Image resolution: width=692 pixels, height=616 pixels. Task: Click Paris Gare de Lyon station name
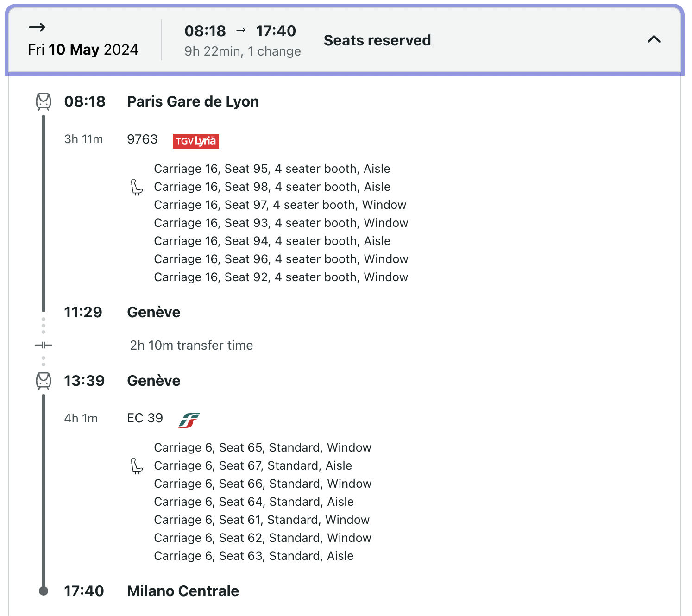[193, 101]
